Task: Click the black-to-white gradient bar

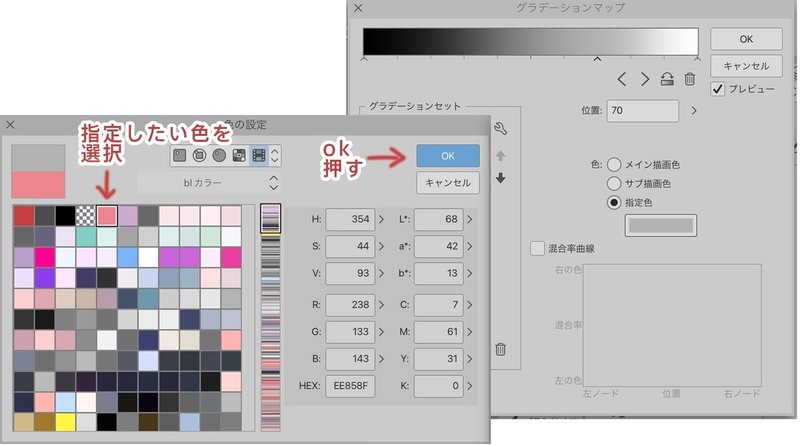Action: 531,41
